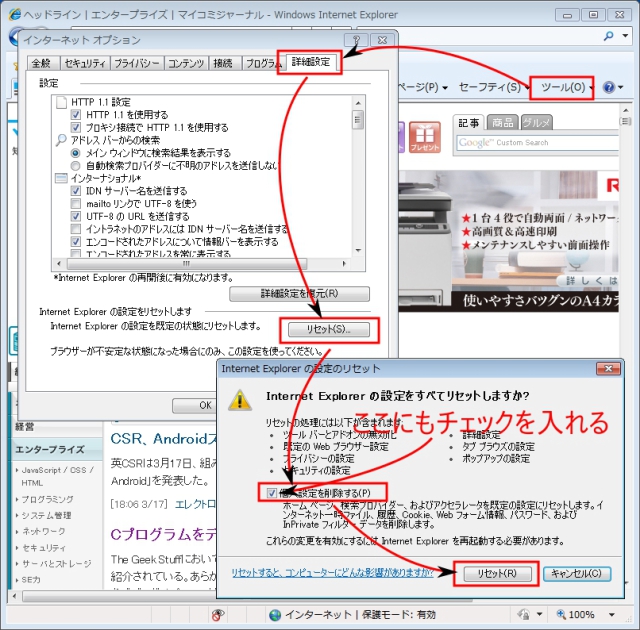640x630 pixels.
Task: Click the search magnifier icon in the IE toolbar
Action: pyautogui.click(x=609, y=36)
